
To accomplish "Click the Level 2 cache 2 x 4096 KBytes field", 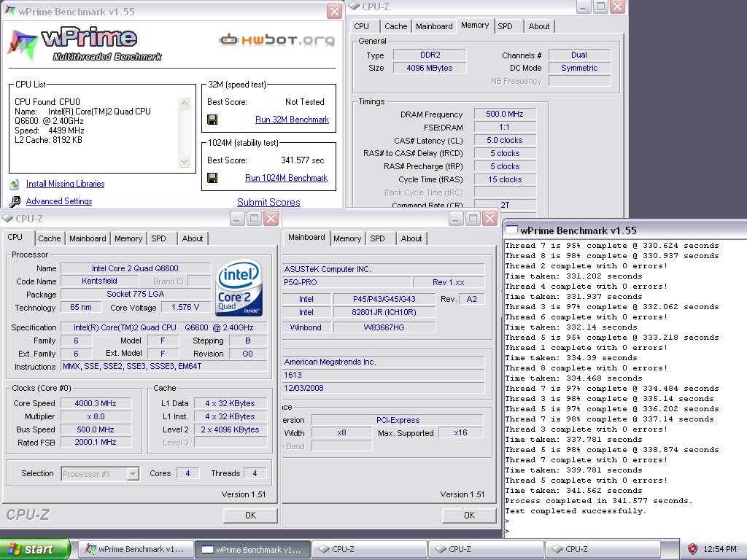I will pyautogui.click(x=230, y=429).
